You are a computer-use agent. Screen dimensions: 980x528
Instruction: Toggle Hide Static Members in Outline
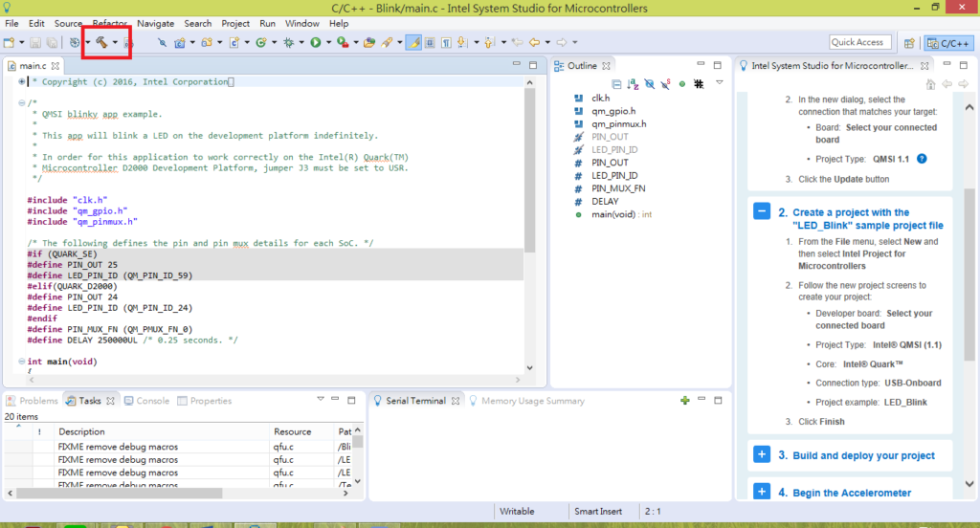click(x=666, y=84)
